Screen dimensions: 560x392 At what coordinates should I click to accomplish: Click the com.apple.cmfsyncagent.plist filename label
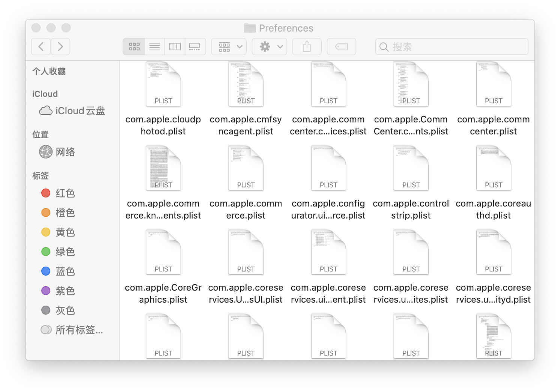coord(246,125)
